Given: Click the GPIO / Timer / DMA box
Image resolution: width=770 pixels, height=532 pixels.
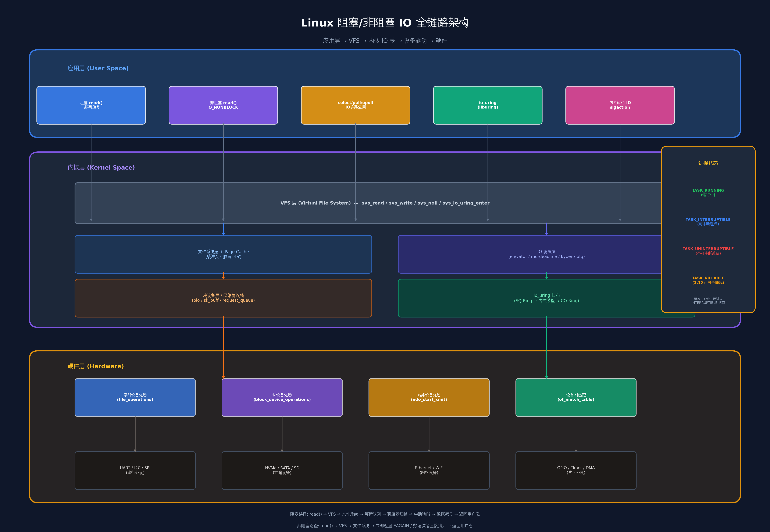Looking at the screenshot, I should click(x=576, y=470).
